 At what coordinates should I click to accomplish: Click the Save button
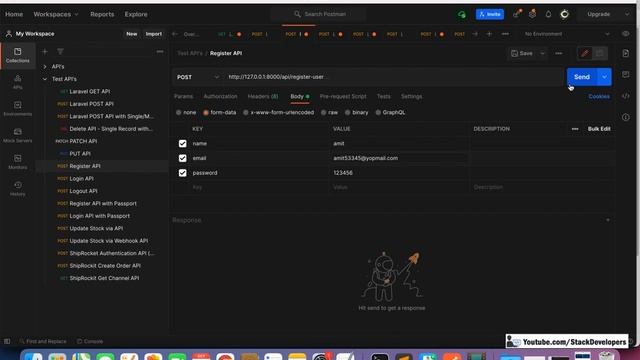522,53
